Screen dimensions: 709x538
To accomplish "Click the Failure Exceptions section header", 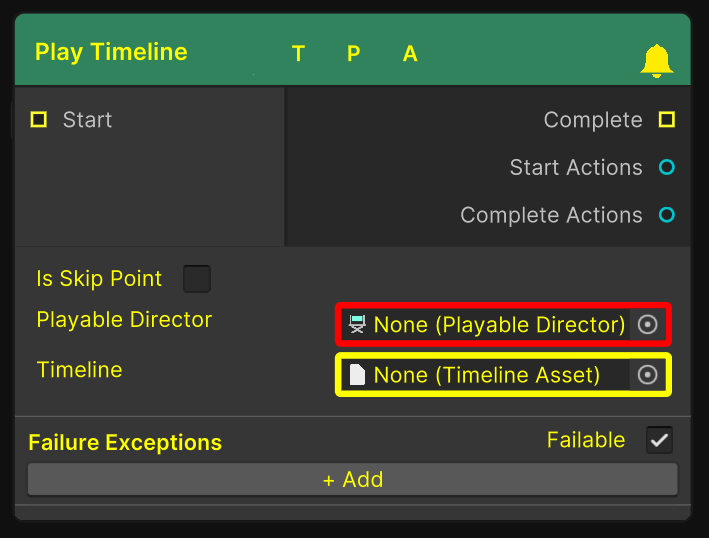I will pyautogui.click(x=125, y=442).
